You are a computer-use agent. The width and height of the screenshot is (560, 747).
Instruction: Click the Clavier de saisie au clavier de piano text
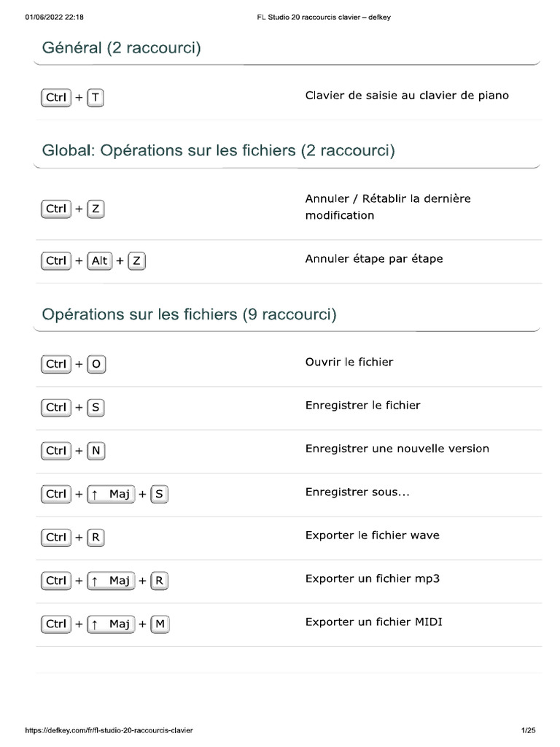tap(407, 96)
